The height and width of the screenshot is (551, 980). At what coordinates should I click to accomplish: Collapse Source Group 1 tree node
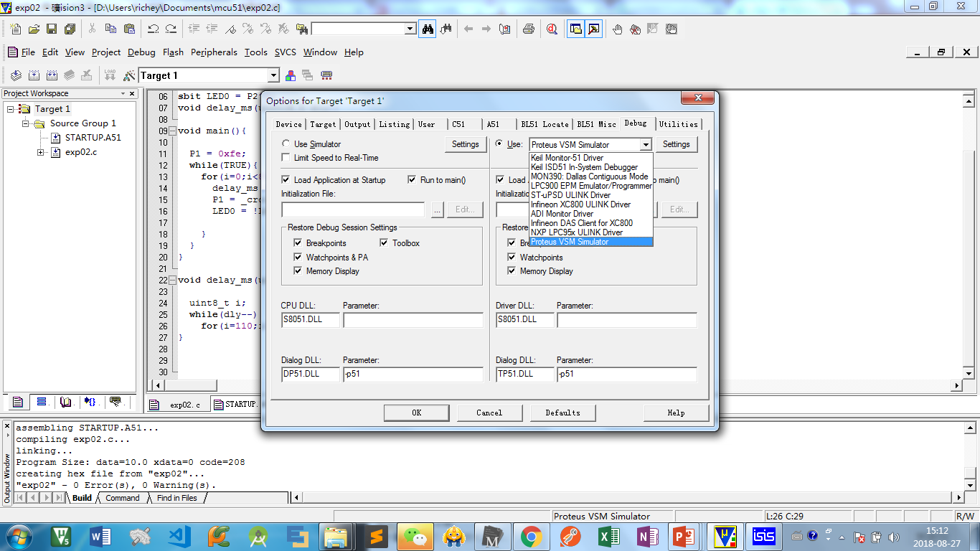click(x=26, y=123)
